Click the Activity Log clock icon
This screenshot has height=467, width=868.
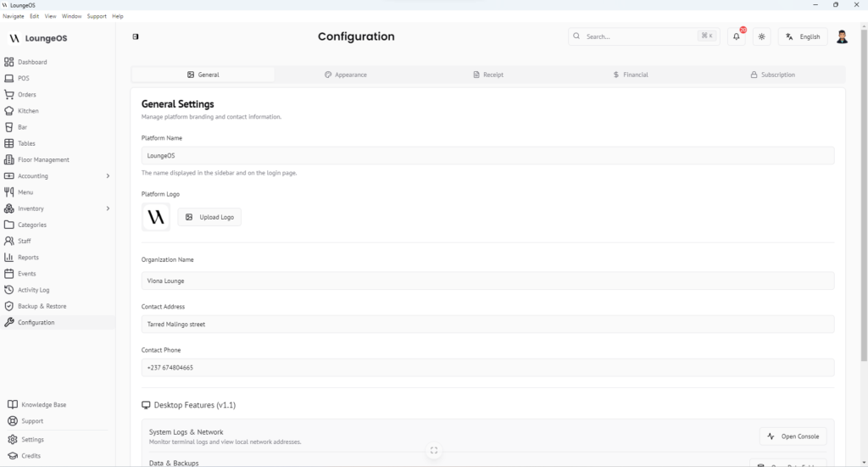pyautogui.click(x=9, y=290)
